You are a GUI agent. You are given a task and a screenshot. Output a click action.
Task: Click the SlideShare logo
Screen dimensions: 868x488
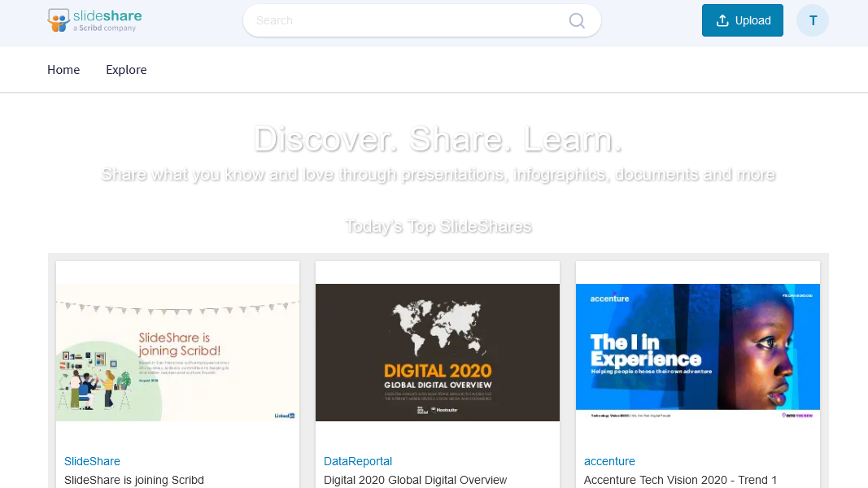(x=94, y=20)
